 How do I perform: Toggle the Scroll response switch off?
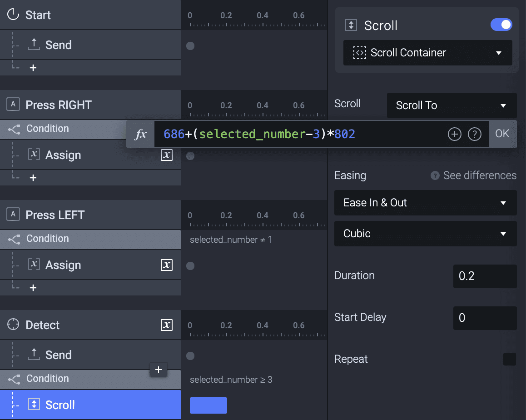coord(501,25)
